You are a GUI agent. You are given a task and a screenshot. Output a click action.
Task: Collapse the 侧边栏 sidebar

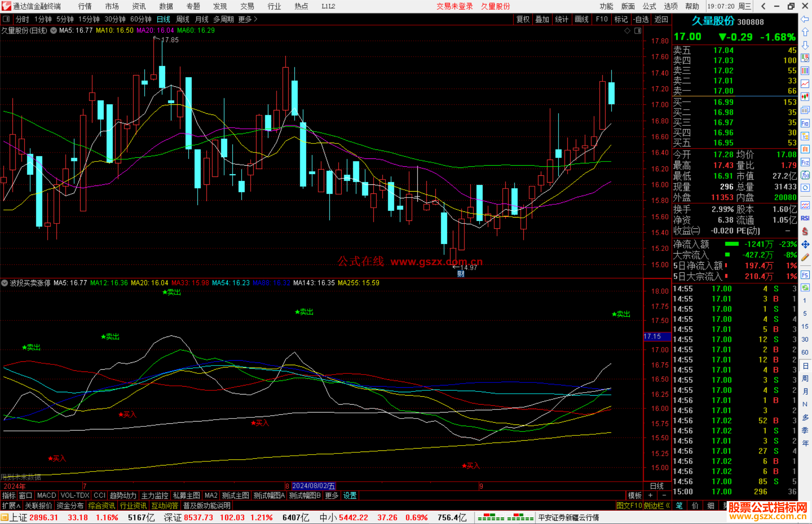pos(657,506)
